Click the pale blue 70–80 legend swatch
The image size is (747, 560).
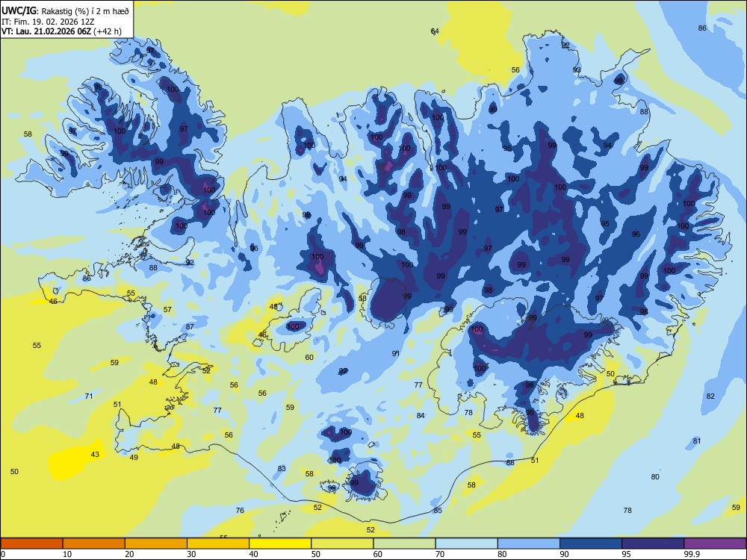click(x=466, y=544)
